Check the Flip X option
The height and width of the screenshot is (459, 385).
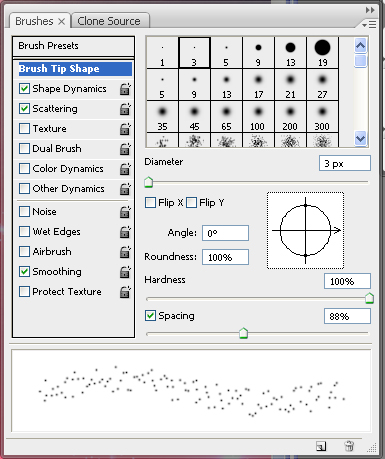(x=150, y=202)
